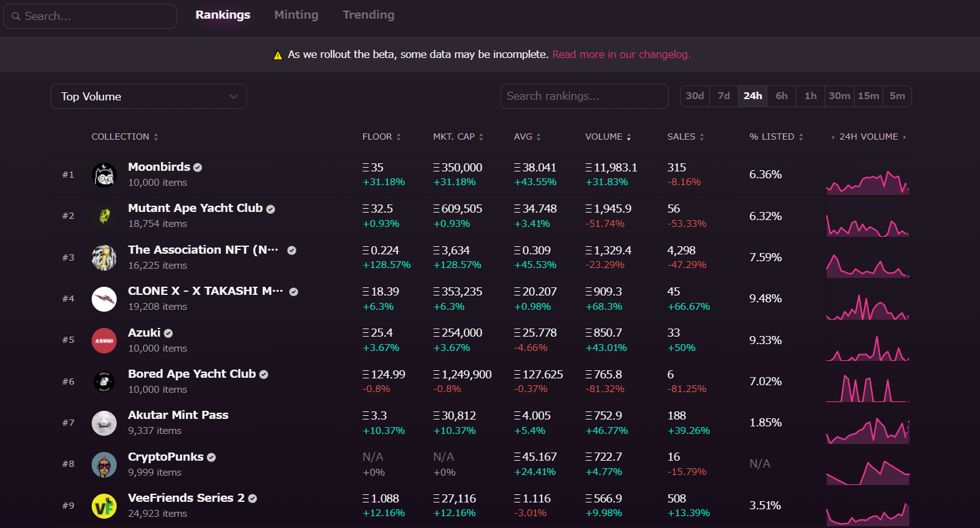This screenshot has height=528, width=980.
Task: Focus the top Search field
Action: point(90,16)
